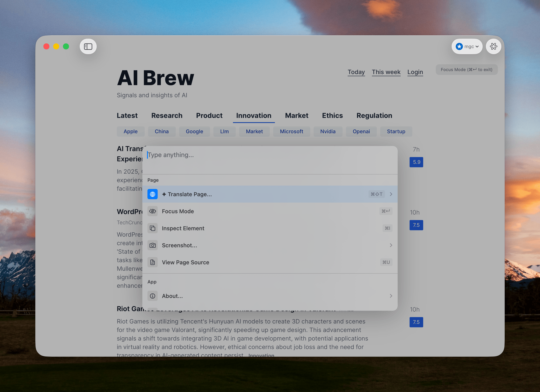Screen dimensions: 540x392
Task: Open the This week link
Action: (x=386, y=72)
